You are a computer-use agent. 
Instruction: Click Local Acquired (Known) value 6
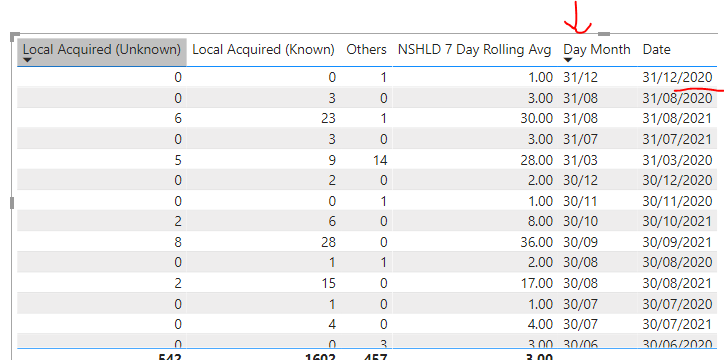pyautogui.click(x=332, y=222)
